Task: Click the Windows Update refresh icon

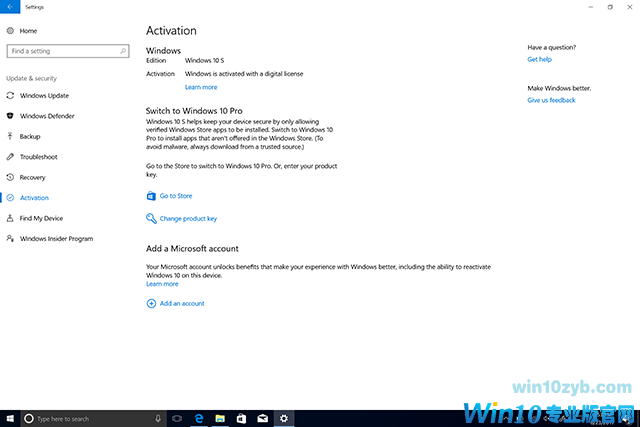Action: (x=10, y=96)
